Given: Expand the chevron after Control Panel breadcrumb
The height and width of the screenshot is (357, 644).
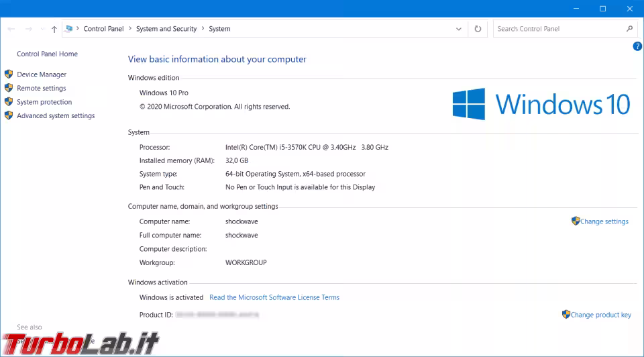Looking at the screenshot, I should pos(130,29).
